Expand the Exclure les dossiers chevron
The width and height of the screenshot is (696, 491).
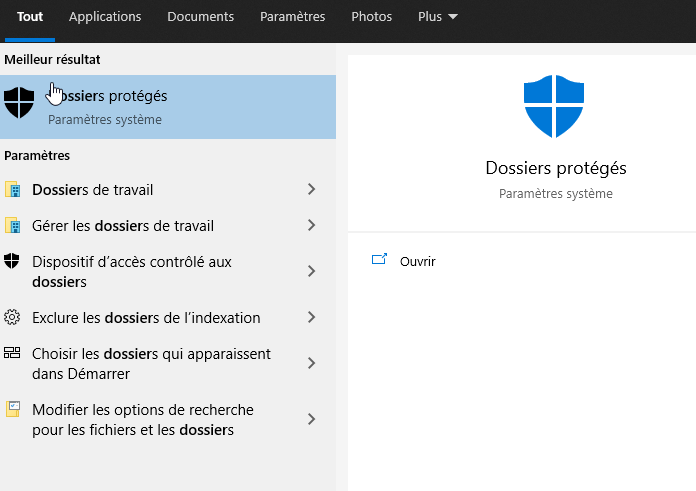311,317
